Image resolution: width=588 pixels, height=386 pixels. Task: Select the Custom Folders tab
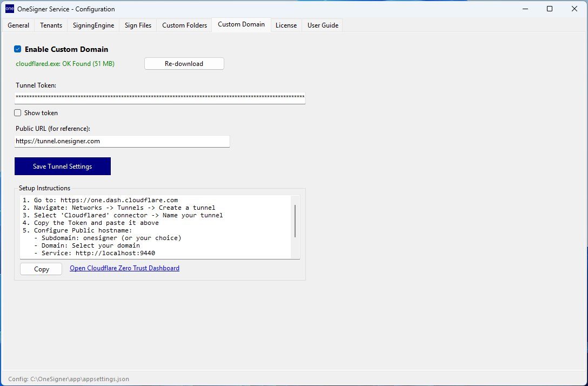(184, 25)
